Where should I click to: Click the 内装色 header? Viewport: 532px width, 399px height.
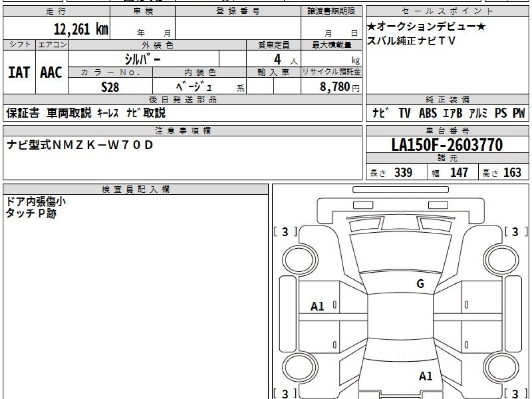(199, 72)
